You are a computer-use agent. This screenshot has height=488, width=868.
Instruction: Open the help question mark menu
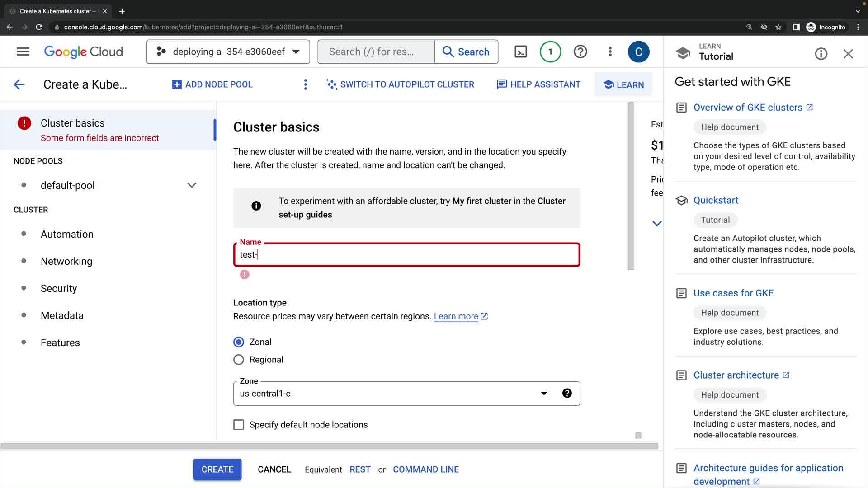[x=580, y=52]
